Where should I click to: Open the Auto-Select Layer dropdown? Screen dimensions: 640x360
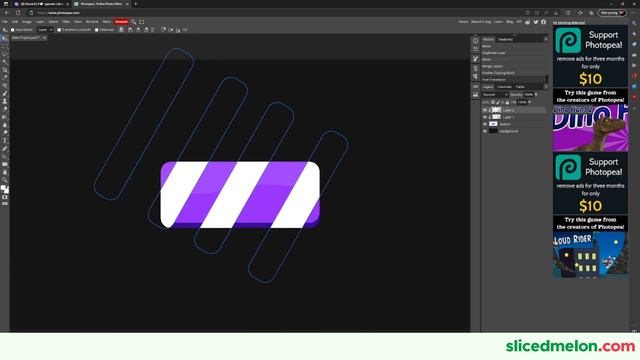pyautogui.click(x=45, y=30)
